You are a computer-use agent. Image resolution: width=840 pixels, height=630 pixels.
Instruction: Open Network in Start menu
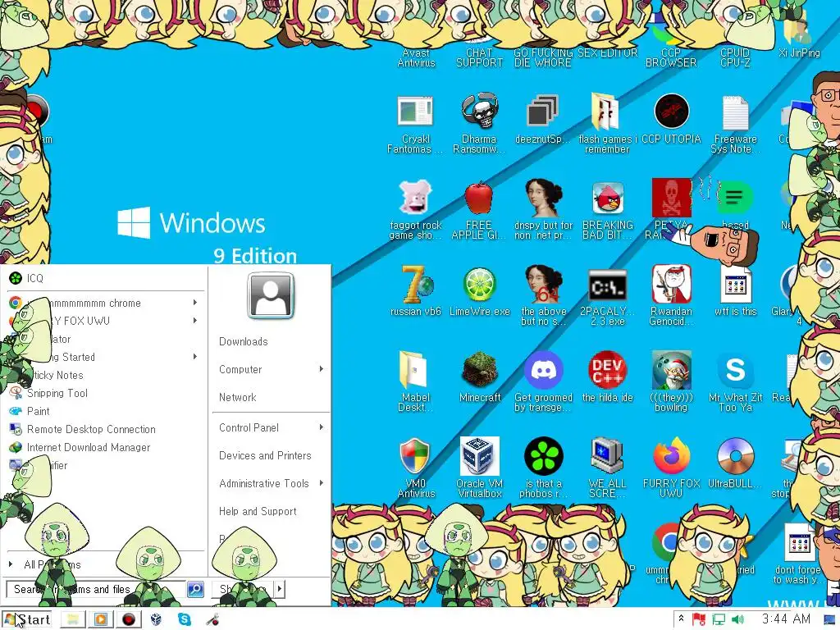point(237,398)
